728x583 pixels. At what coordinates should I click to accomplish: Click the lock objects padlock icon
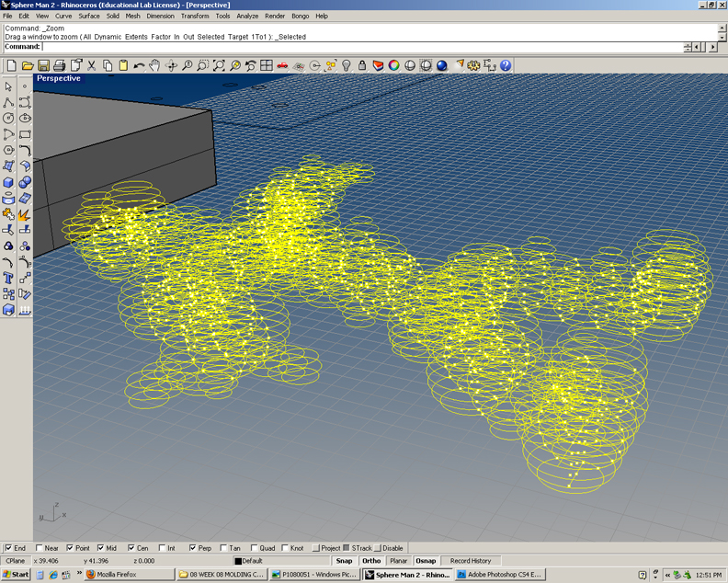[362, 65]
